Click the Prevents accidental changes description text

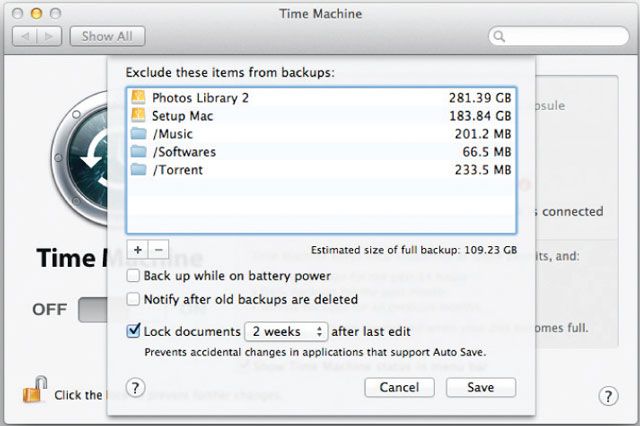(x=315, y=352)
